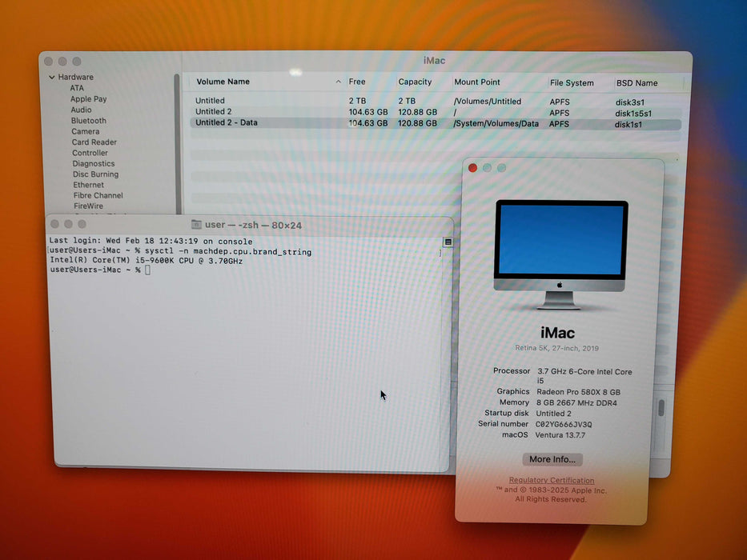Sort by the Volume Name column header
The image size is (747, 560).
tap(223, 82)
